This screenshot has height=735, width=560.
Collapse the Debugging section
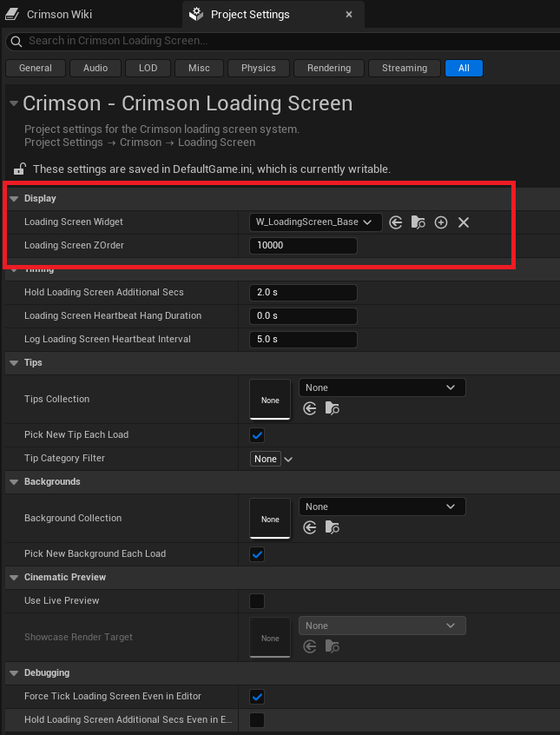[14, 673]
